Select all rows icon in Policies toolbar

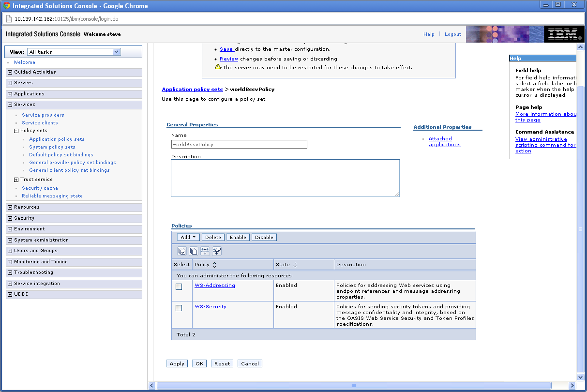pos(182,251)
